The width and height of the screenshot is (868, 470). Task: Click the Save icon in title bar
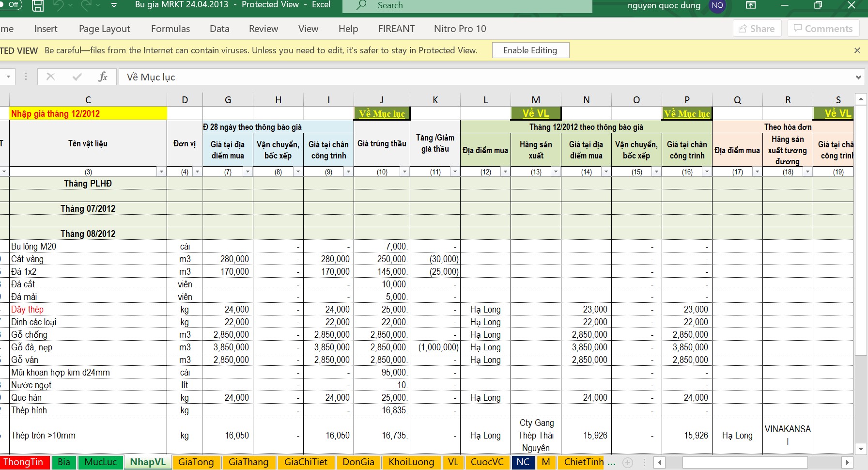[37, 5]
